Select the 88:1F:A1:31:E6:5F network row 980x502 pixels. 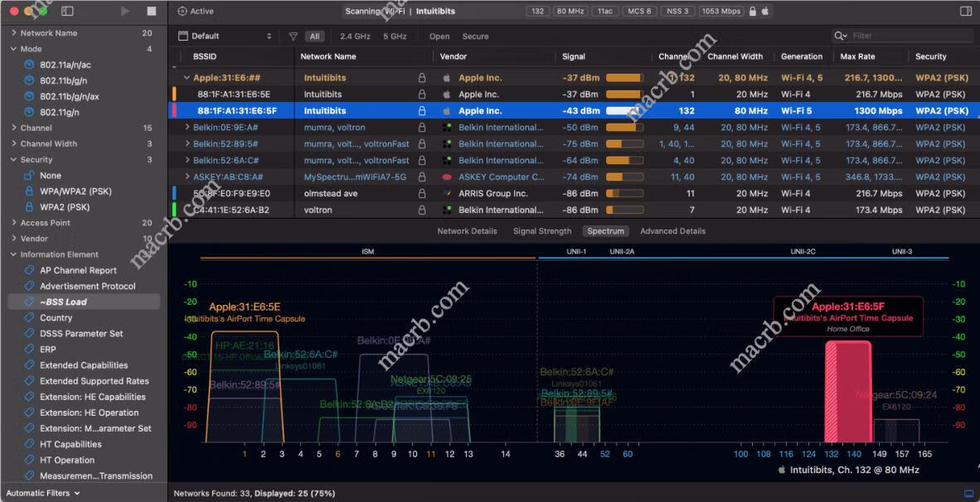575,110
